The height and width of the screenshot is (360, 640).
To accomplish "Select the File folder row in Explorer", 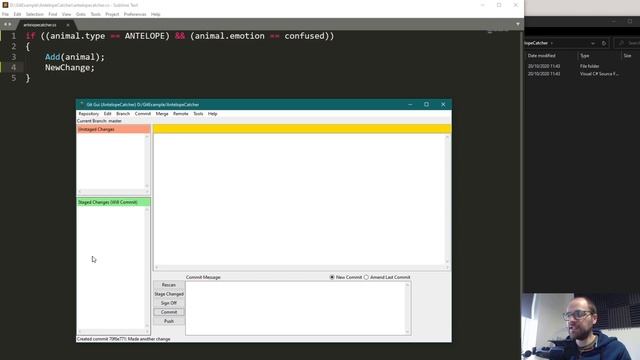I will pyautogui.click(x=582, y=66).
